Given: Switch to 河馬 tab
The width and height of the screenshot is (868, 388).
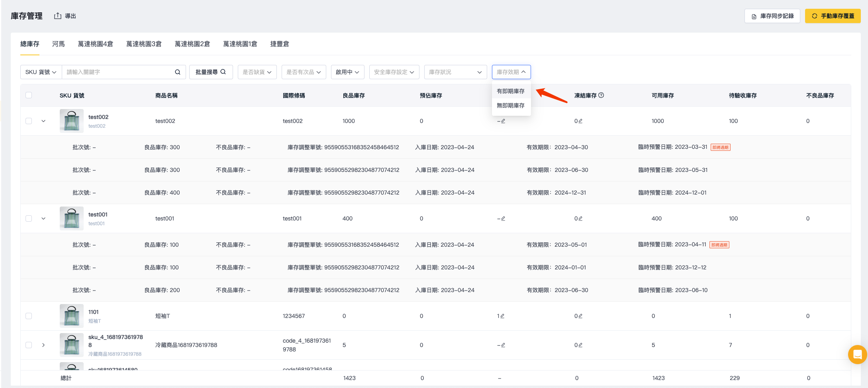Looking at the screenshot, I should pyautogui.click(x=59, y=44).
